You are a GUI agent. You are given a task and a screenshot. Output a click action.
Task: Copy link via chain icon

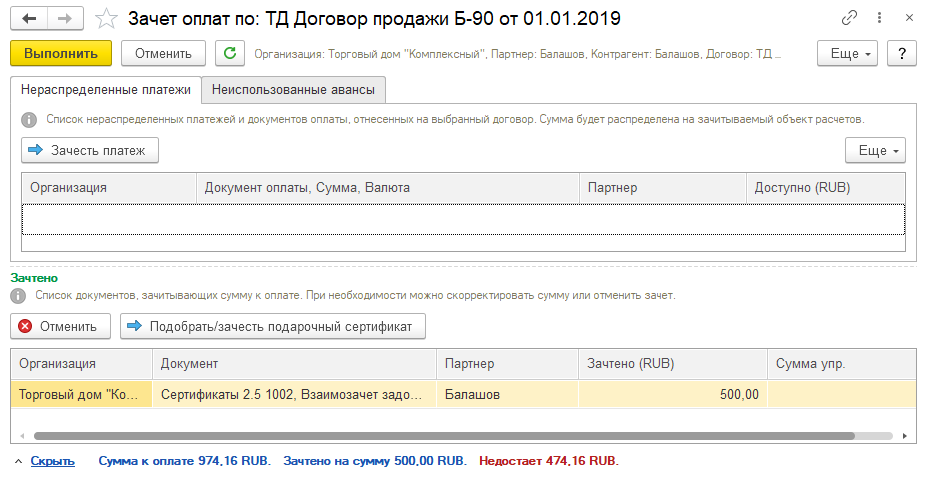coord(850,18)
